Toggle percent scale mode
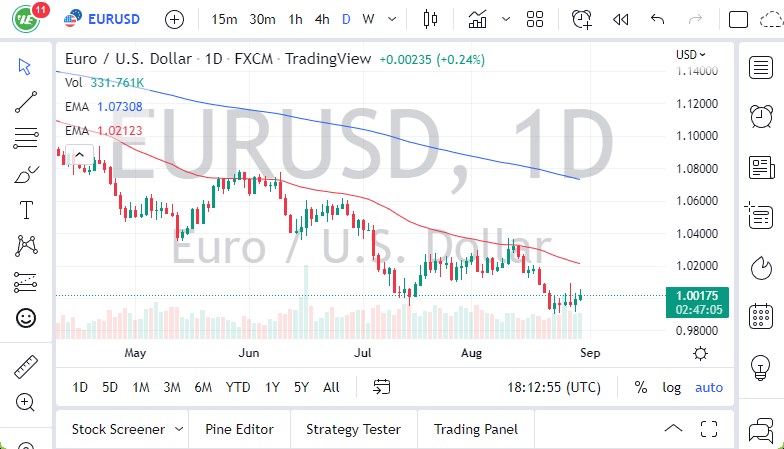This screenshot has width=784, height=449. pos(640,387)
